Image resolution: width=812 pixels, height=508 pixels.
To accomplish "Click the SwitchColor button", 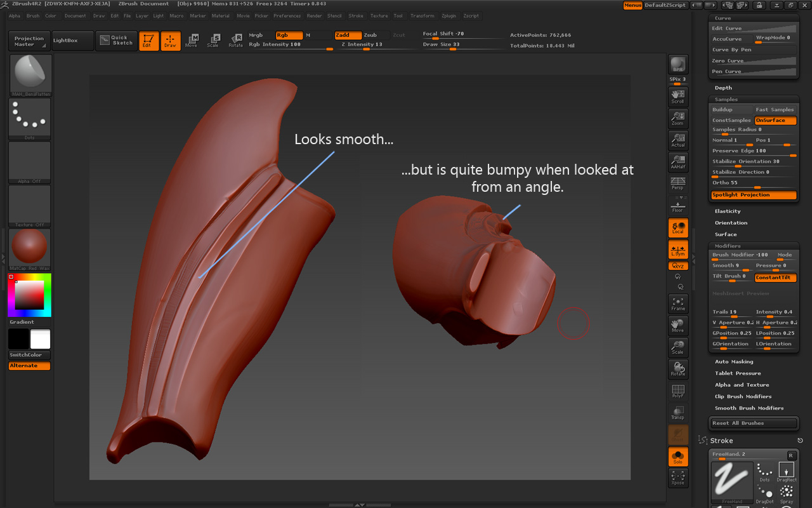I will 29,355.
